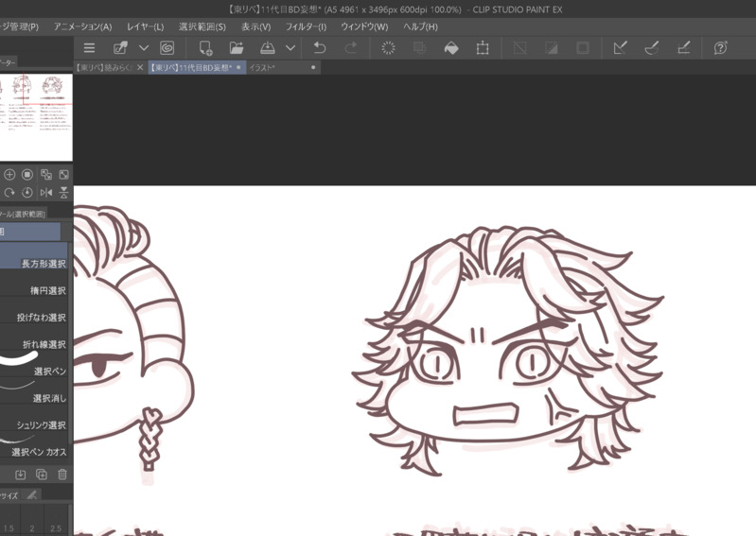Click the sub tool list scrollbar
This screenshot has width=756, height=536.
click(70, 342)
